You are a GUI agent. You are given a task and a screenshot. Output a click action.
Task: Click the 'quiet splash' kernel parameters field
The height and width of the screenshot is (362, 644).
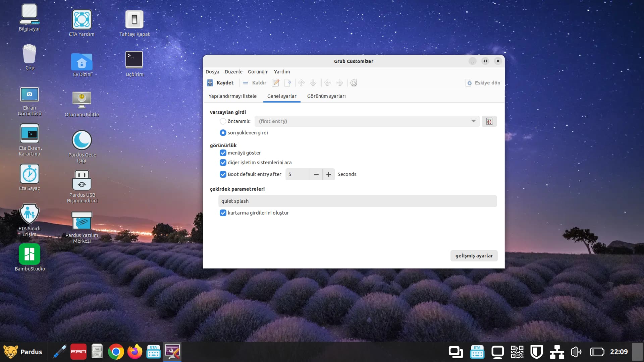point(357,201)
